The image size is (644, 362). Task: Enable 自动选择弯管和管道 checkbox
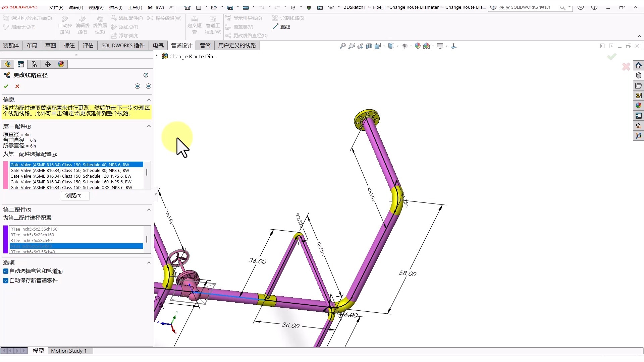(x=5, y=271)
